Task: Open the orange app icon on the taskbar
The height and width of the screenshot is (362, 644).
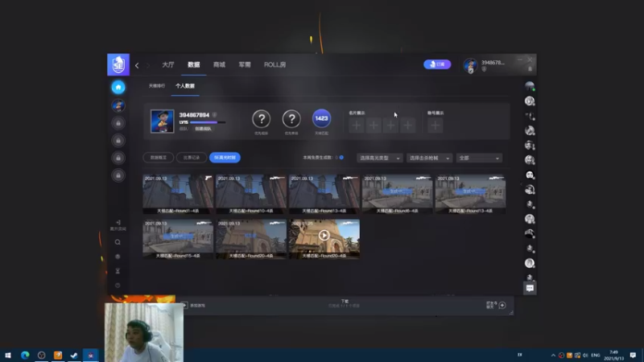Action: (58, 355)
